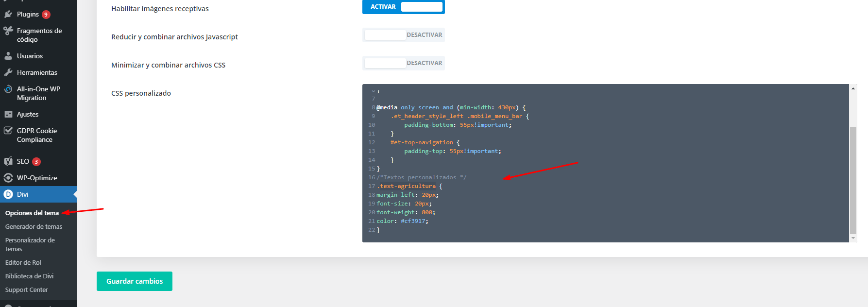Click inside the CSS personalizado code editor

[606, 163]
